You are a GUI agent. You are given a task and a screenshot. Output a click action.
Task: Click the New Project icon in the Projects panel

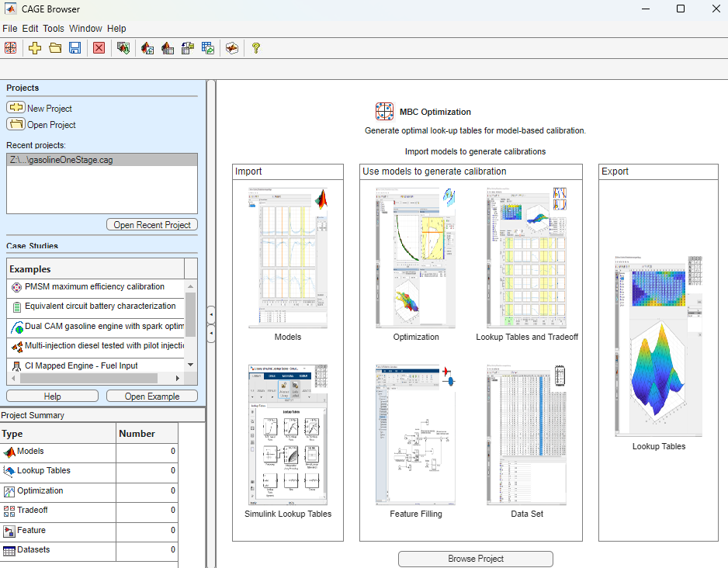[17, 108]
